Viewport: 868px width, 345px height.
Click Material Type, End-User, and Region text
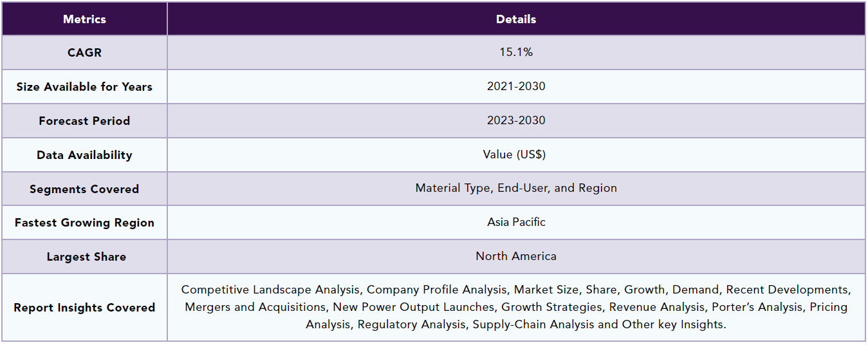(x=516, y=188)
